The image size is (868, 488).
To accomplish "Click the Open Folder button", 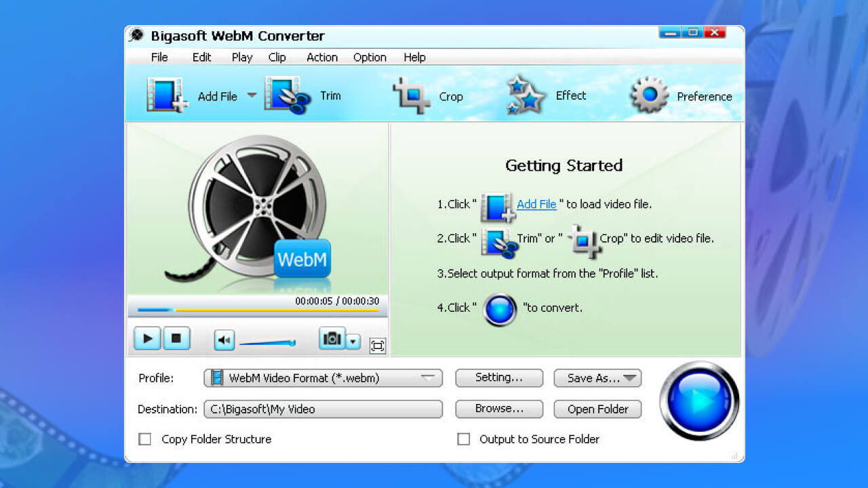I will point(597,409).
